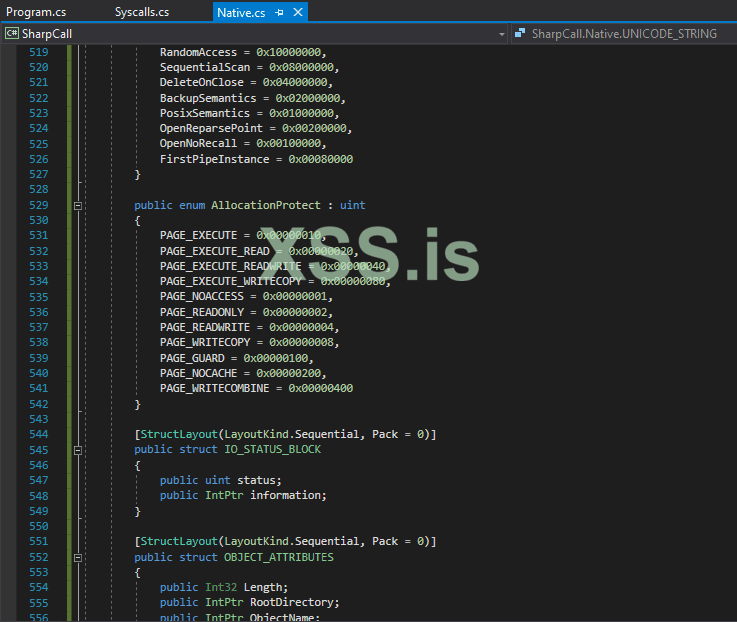Click the struct icon beside SharpCall.Native.UNICODE_STRING

tap(520, 34)
